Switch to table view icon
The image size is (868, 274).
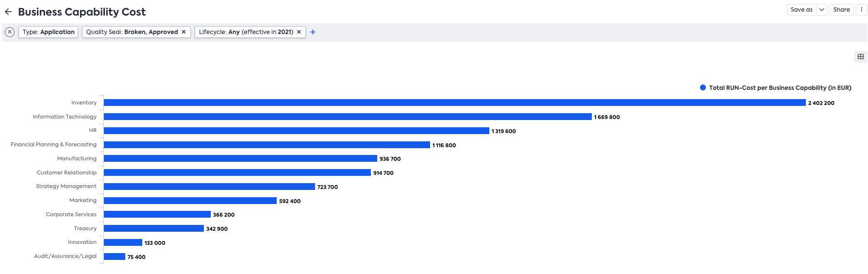click(x=861, y=57)
